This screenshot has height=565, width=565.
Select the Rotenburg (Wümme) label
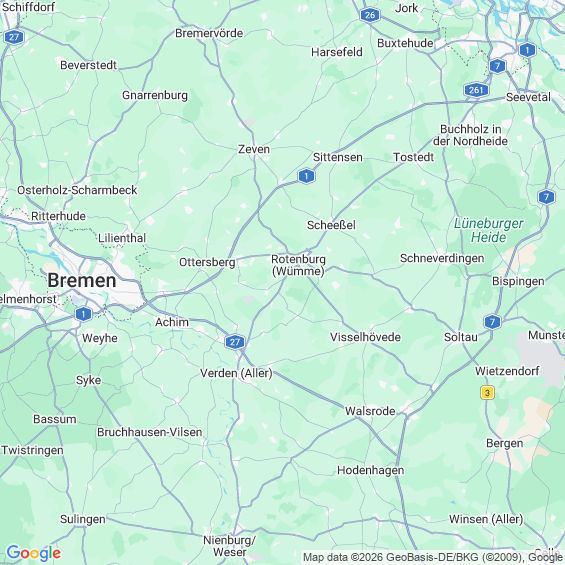tap(298, 265)
